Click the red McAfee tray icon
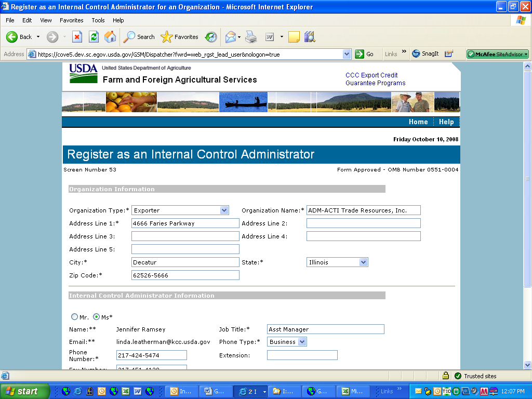The width and height of the screenshot is (532, 399). pyautogui.click(x=484, y=391)
